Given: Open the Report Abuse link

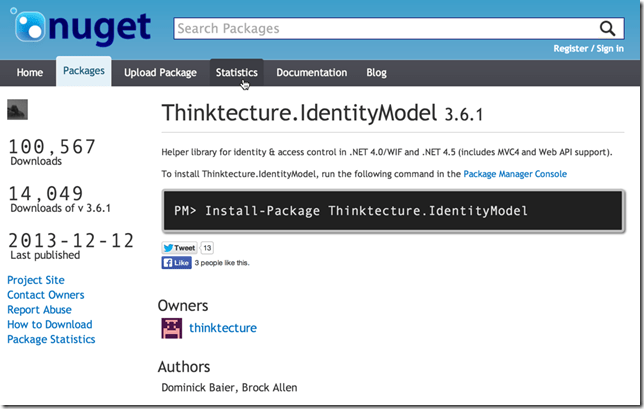Looking at the screenshot, I should [39, 310].
